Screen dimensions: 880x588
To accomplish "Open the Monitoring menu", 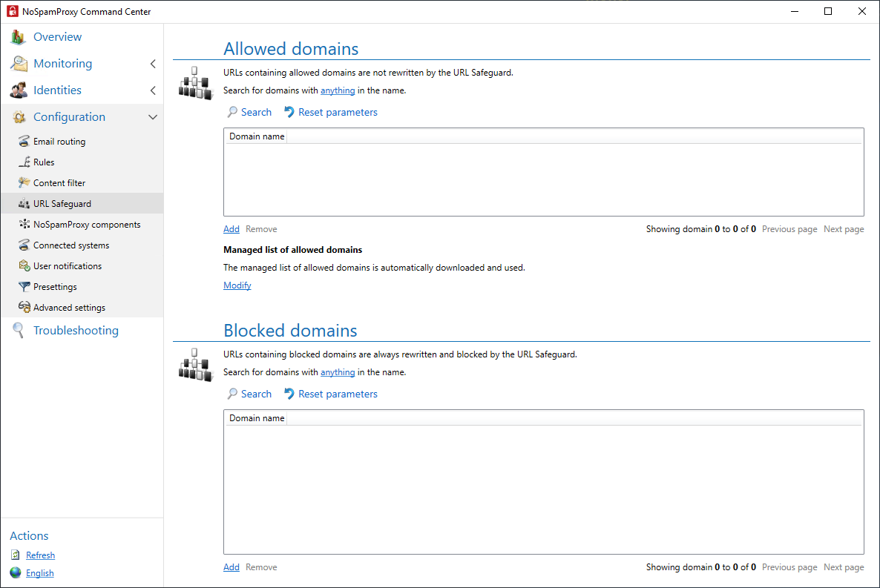I will 62,64.
